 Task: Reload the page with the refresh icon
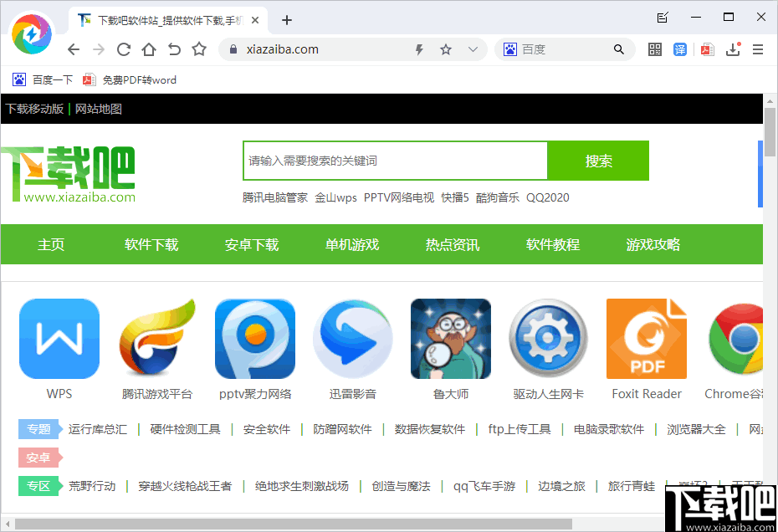pyautogui.click(x=124, y=49)
